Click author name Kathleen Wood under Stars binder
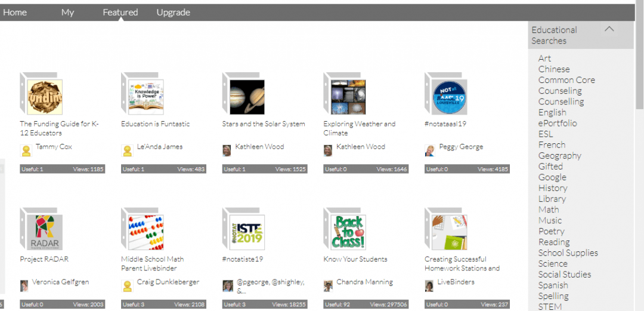Viewport: 644px width, 311px height. pyautogui.click(x=259, y=147)
